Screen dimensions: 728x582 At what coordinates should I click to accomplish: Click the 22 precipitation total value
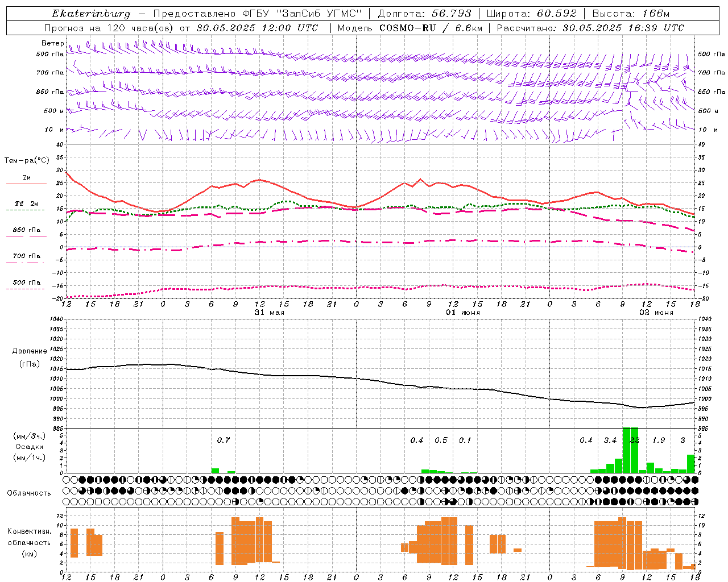pyautogui.click(x=634, y=440)
